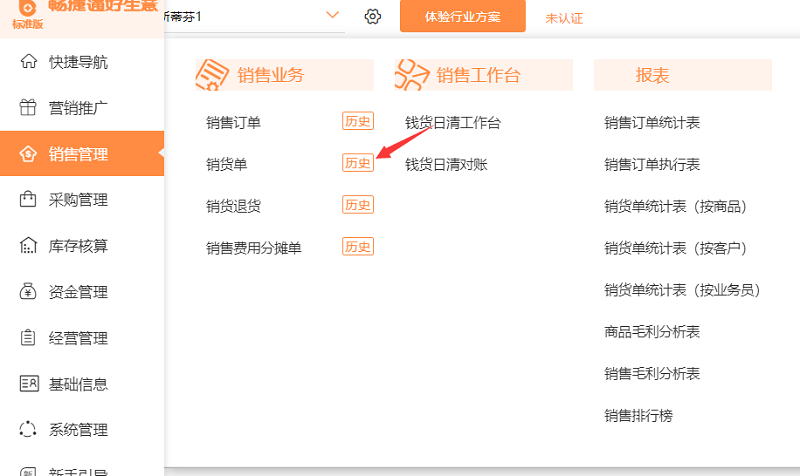Click the 报表 section header
Image resolution: width=800 pixels, height=476 pixels.
683,75
